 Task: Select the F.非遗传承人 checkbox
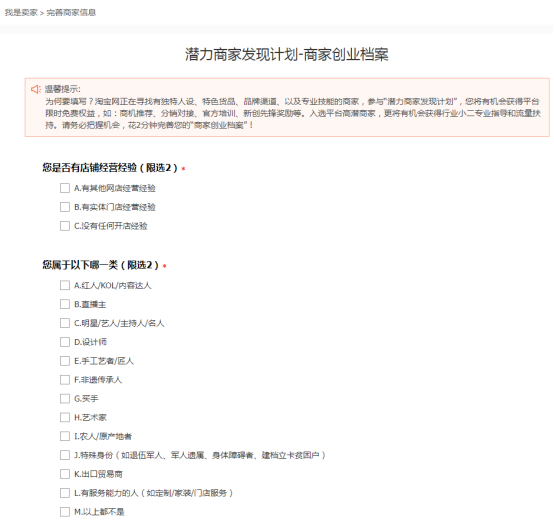[x=65, y=379]
